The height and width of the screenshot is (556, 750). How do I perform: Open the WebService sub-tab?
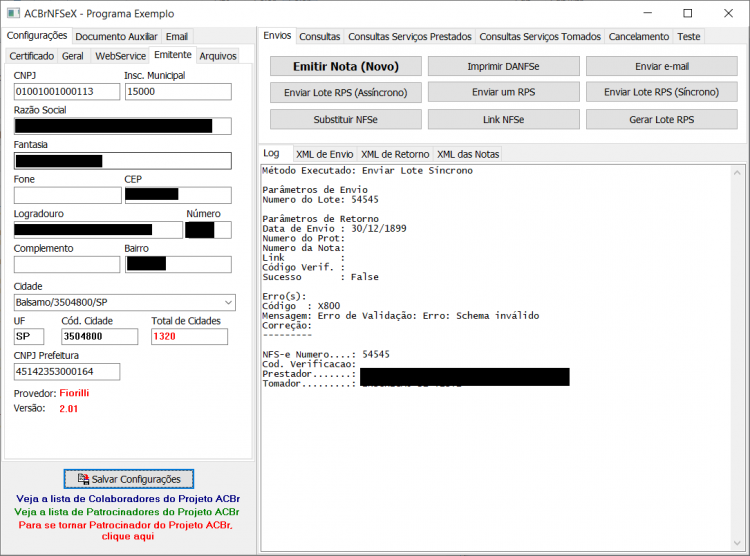point(121,56)
